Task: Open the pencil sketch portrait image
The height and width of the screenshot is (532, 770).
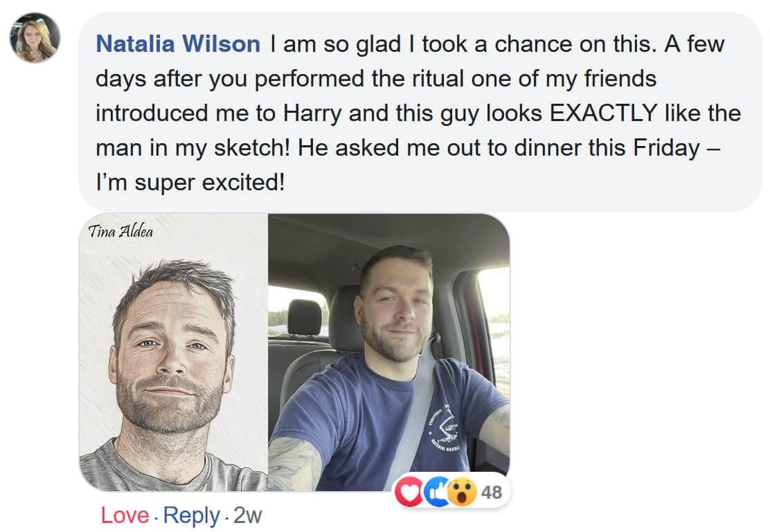Action: click(173, 353)
